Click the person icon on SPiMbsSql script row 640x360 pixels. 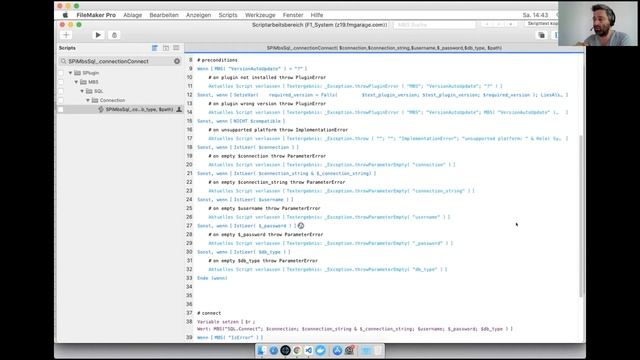click(179, 109)
